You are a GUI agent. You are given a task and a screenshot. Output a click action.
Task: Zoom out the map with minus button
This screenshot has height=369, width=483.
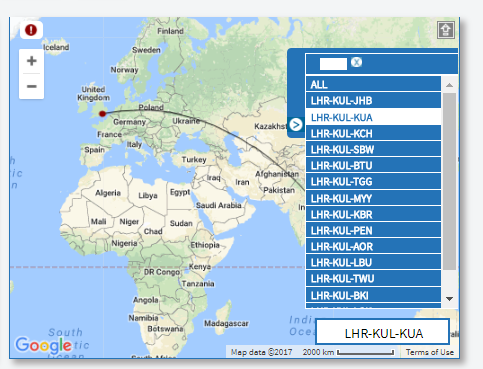point(32,86)
